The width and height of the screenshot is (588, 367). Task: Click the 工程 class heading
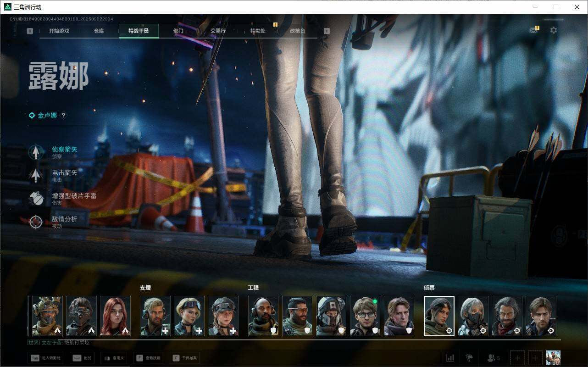[x=254, y=288]
